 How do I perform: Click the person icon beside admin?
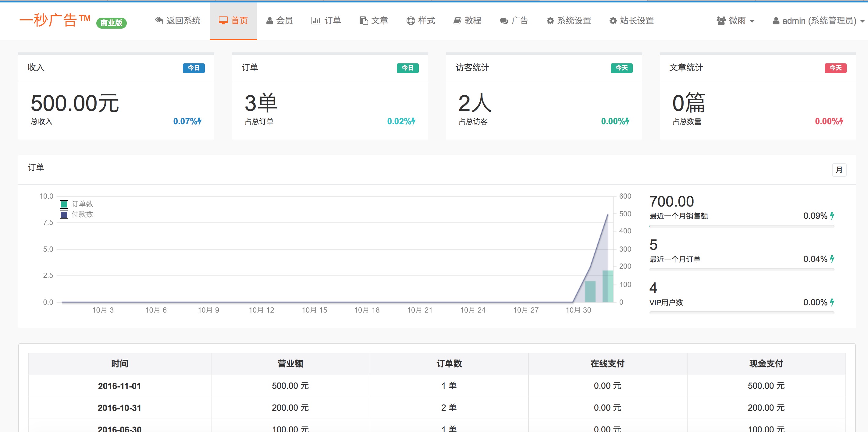776,21
